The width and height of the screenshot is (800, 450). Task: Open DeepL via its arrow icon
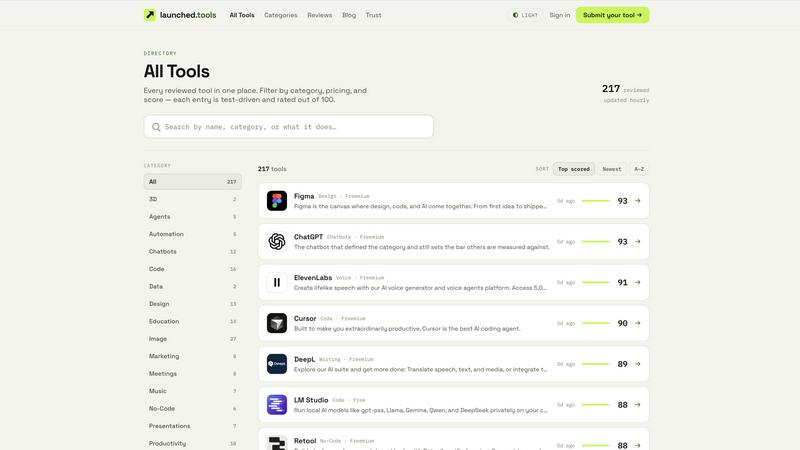tap(638, 364)
